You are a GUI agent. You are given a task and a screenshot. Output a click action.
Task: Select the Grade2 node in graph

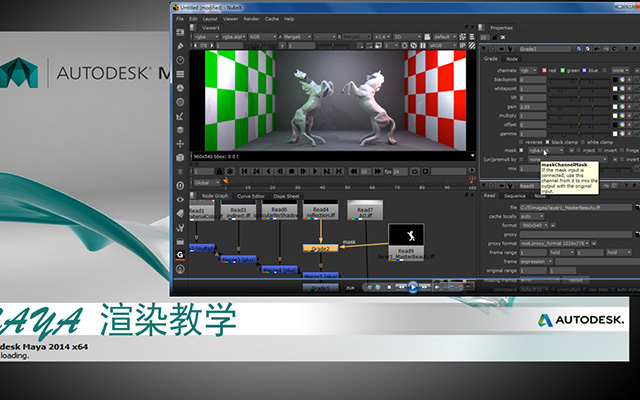(x=320, y=248)
